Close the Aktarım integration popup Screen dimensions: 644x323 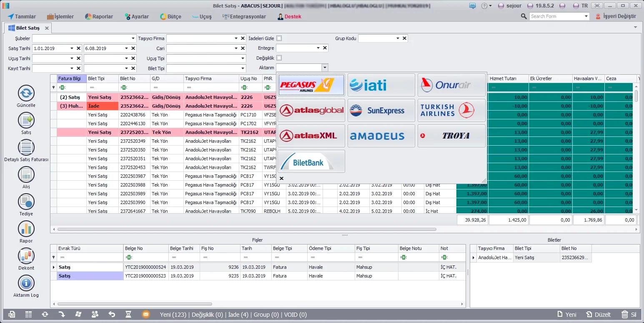point(281,178)
